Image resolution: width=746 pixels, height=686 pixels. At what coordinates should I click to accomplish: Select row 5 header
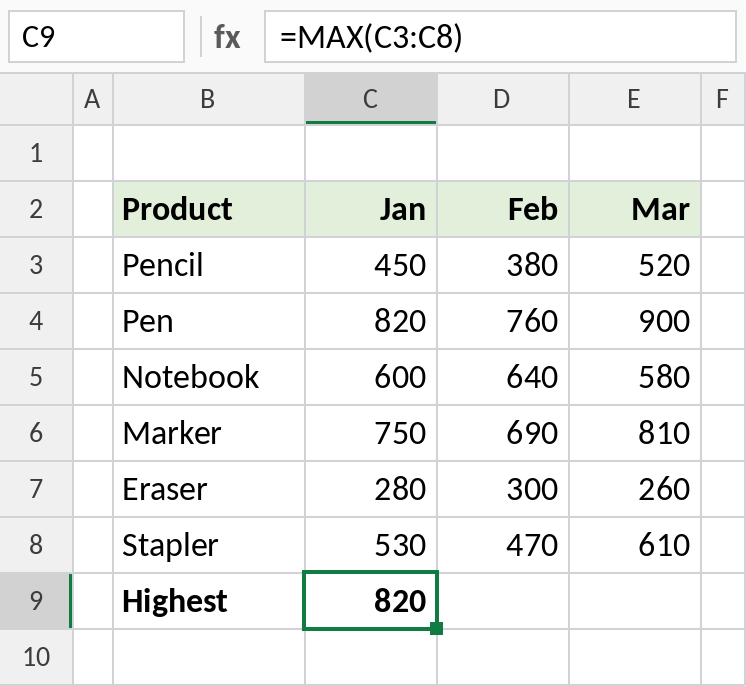(x=36, y=377)
